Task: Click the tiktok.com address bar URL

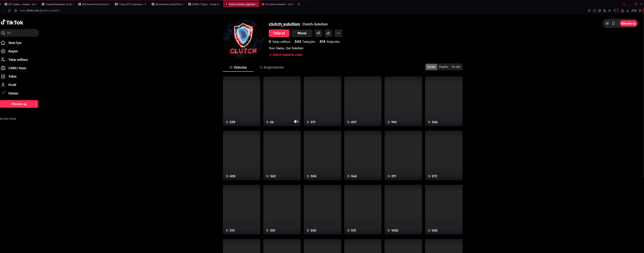Action: click(40, 11)
